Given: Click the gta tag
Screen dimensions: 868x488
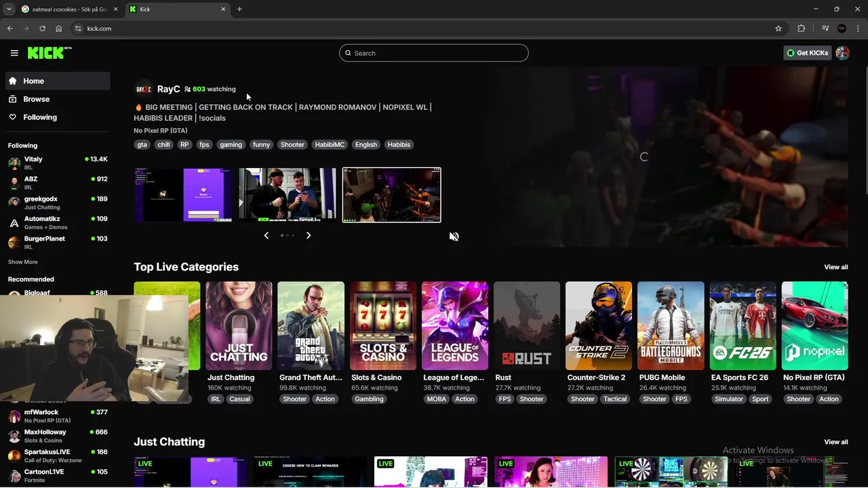Looking at the screenshot, I should coord(142,144).
